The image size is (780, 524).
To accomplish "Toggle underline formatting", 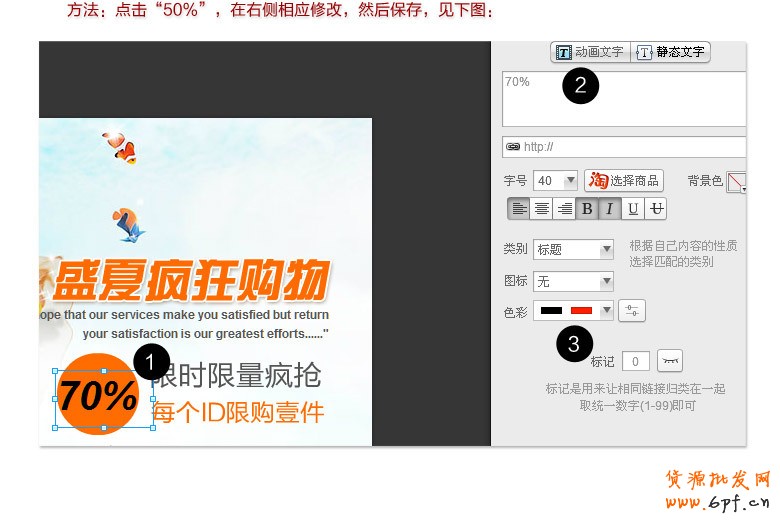I will [x=633, y=209].
